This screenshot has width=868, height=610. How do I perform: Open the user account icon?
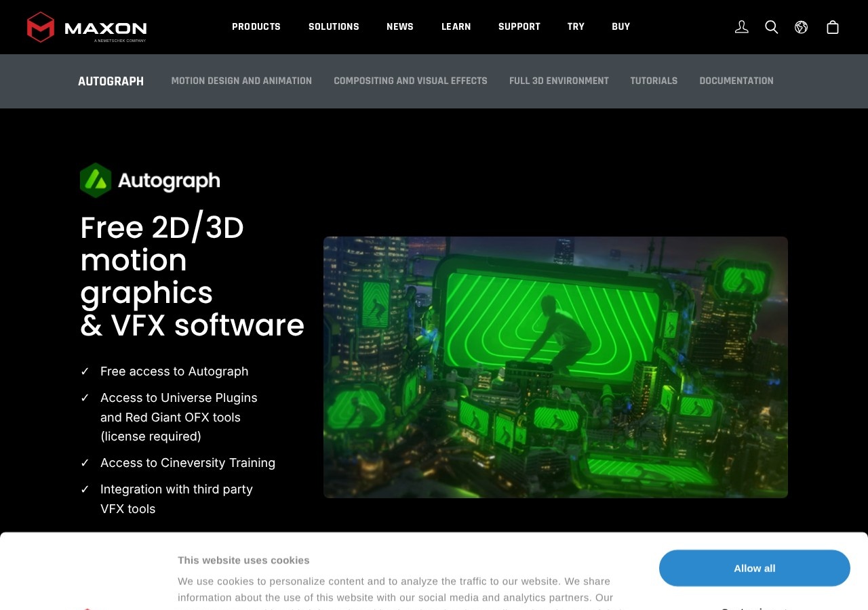(x=742, y=27)
